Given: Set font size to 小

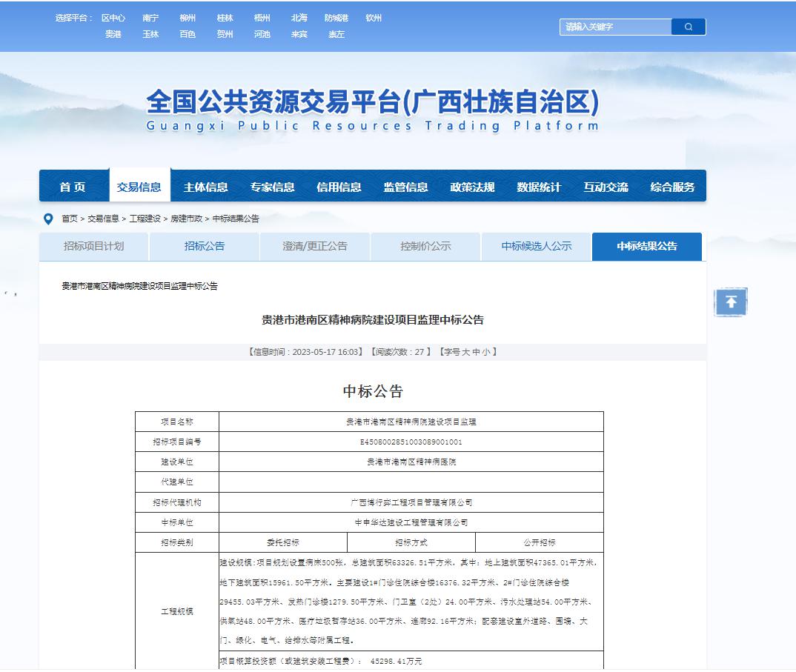Looking at the screenshot, I should pos(486,352).
